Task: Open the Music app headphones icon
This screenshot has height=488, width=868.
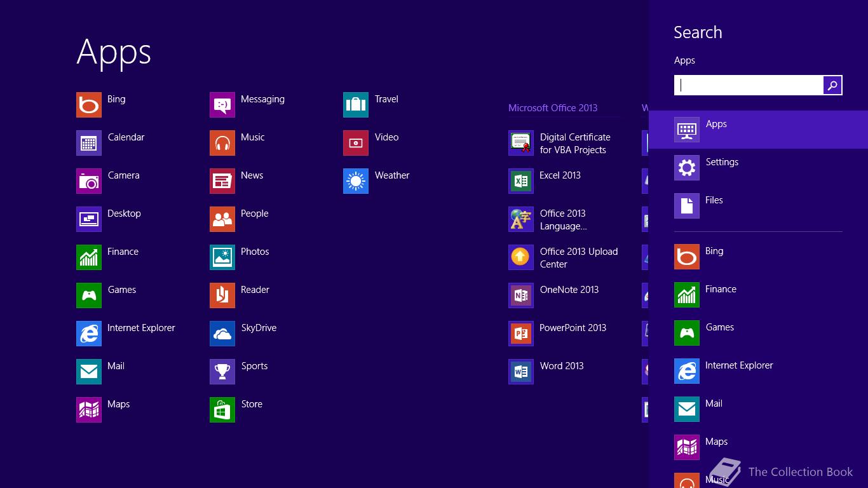Action: pos(222,143)
